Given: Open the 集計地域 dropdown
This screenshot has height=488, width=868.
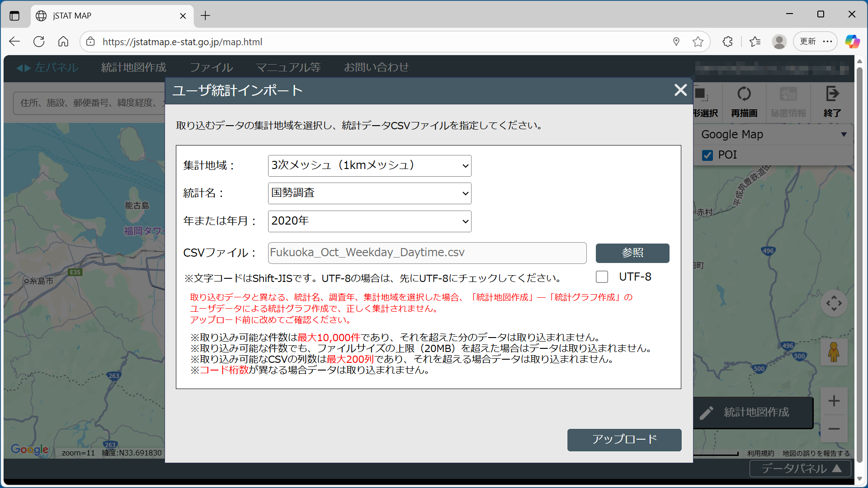Looking at the screenshot, I should 369,166.
